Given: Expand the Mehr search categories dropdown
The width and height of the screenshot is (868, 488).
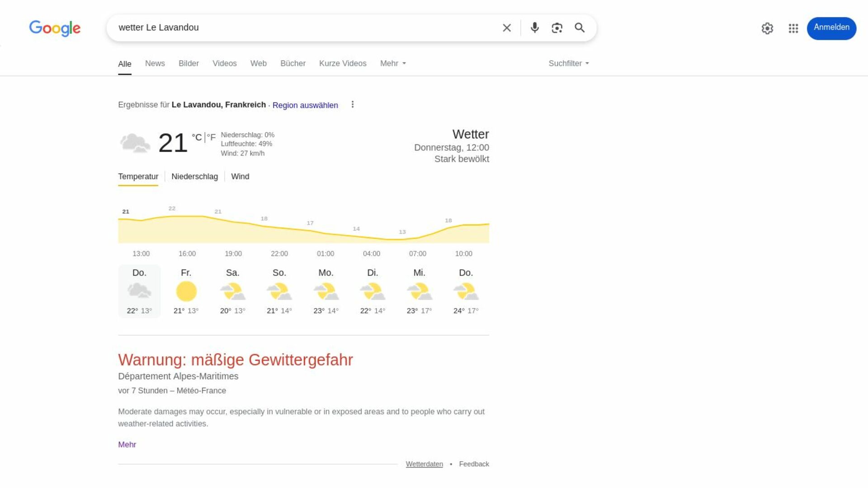Looking at the screenshot, I should [393, 63].
